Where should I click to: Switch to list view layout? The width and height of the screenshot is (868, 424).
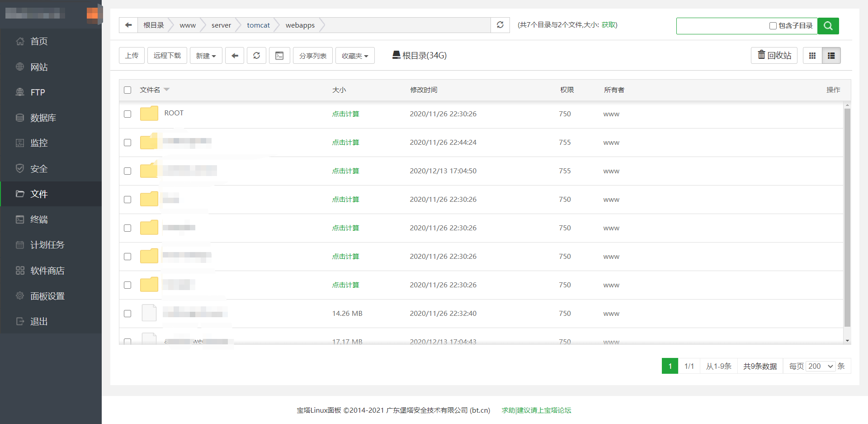coord(831,56)
